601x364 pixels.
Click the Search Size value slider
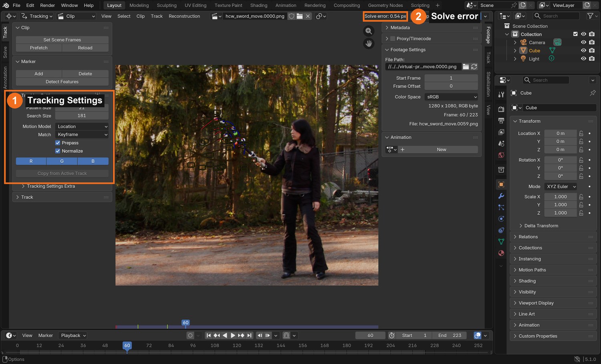(x=82, y=116)
